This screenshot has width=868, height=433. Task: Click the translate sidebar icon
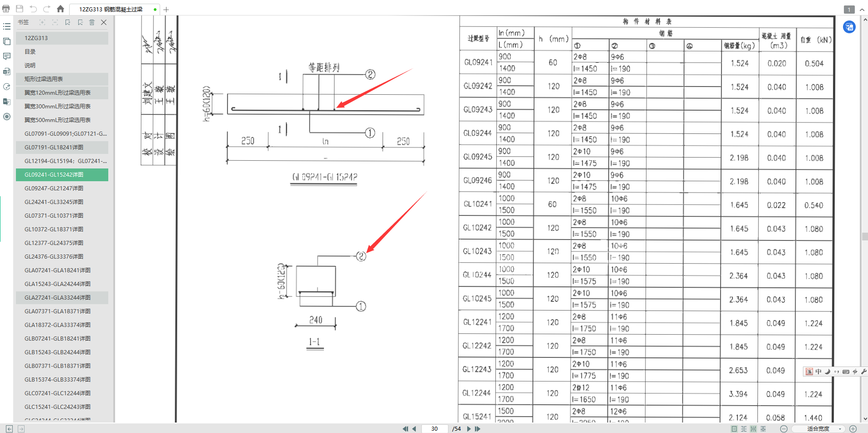[6, 102]
